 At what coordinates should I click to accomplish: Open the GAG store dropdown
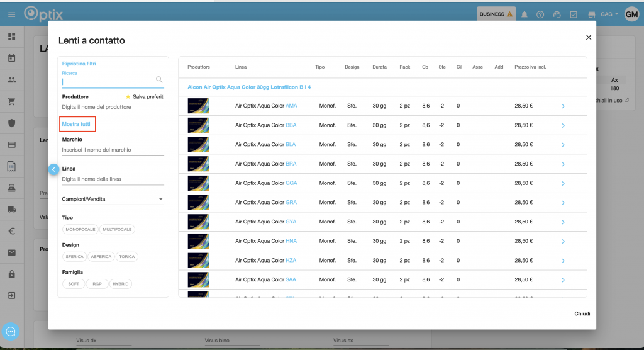point(609,14)
